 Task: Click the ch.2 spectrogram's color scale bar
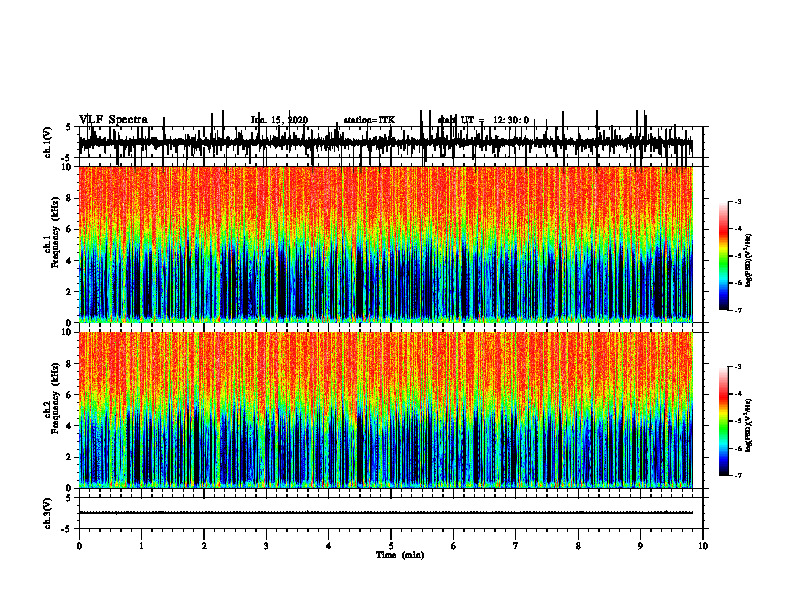coord(723,421)
